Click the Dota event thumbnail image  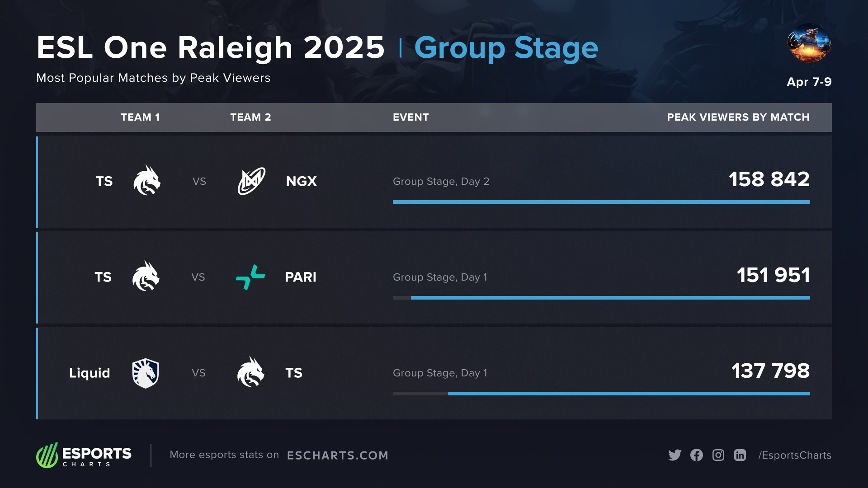point(809,44)
